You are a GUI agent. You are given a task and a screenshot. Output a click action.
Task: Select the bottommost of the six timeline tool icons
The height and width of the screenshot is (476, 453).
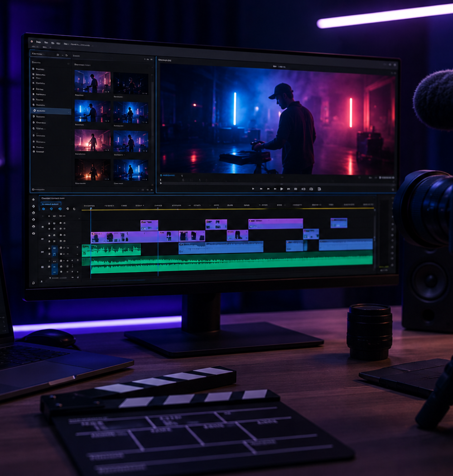click(x=34, y=233)
